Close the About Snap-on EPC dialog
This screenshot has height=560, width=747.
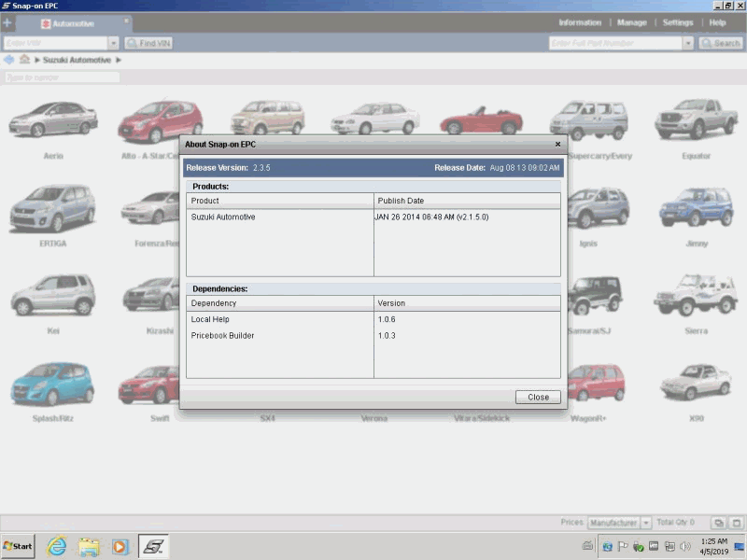tap(538, 397)
